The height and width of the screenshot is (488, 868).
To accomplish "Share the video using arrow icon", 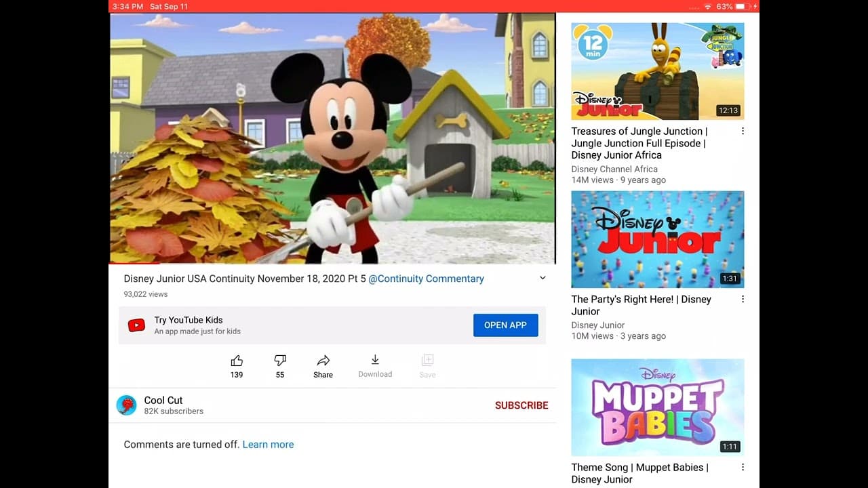I will pos(323,361).
